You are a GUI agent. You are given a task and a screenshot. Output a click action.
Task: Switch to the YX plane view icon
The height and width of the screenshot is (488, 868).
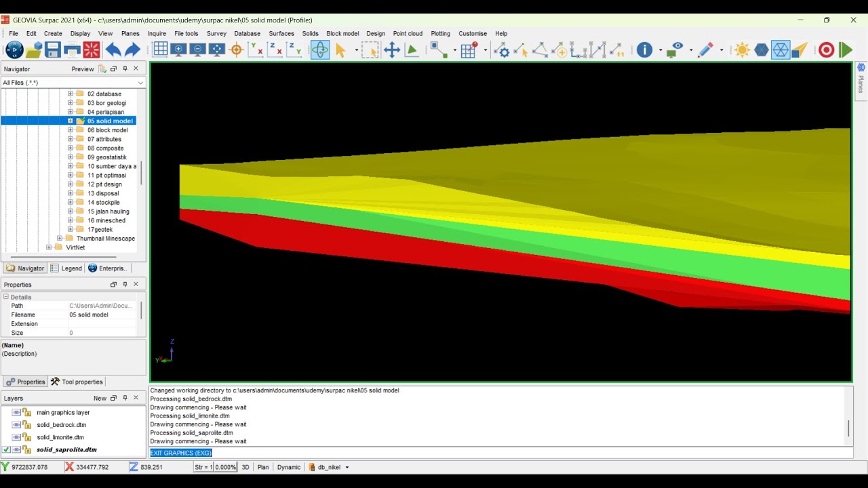pos(256,49)
